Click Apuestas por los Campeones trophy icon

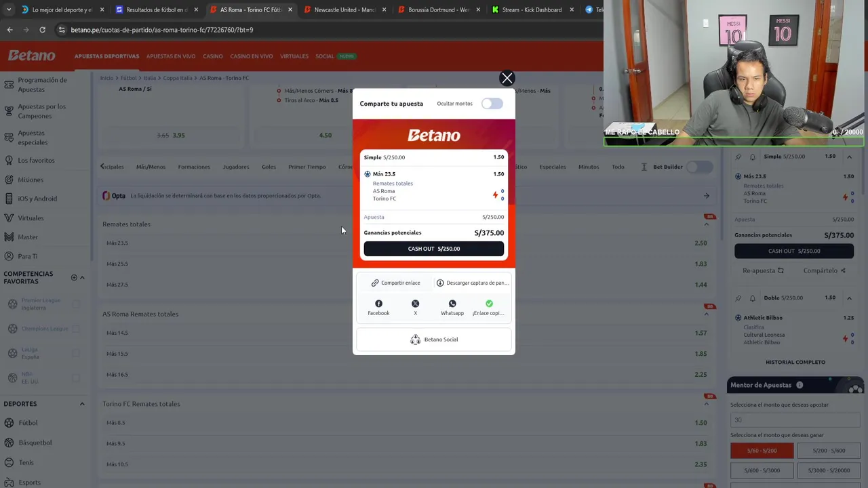(9, 111)
